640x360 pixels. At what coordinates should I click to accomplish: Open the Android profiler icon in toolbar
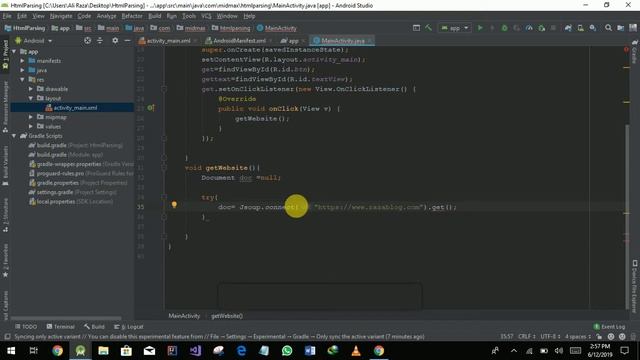pos(529,28)
